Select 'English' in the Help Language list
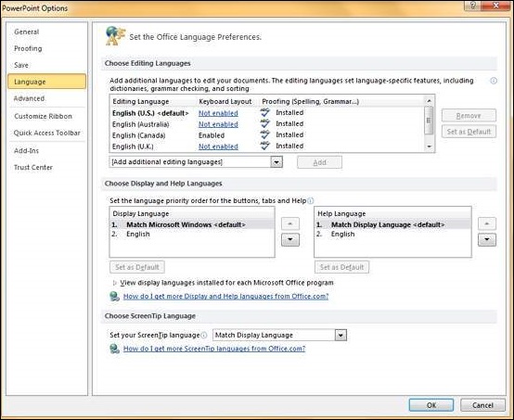514x420 pixels. click(x=392, y=234)
